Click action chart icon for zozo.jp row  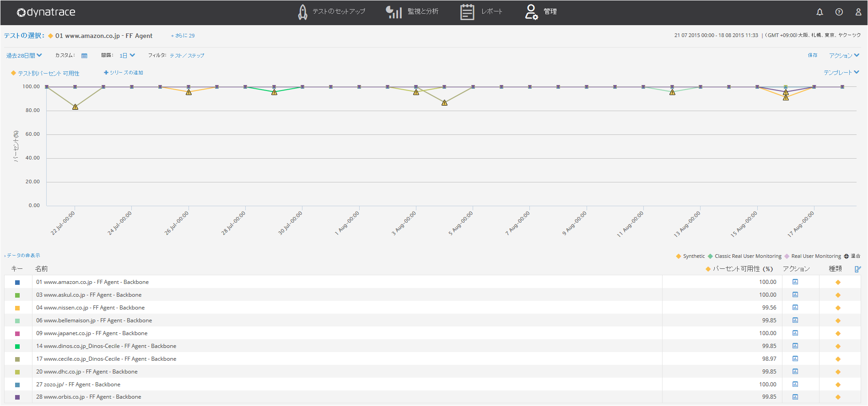tap(795, 385)
